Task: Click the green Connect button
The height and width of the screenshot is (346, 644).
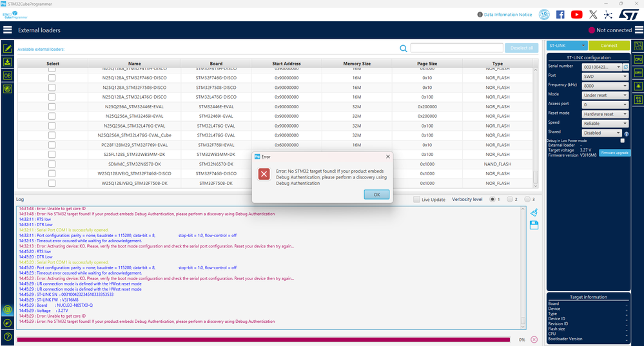Action: coord(609,46)
